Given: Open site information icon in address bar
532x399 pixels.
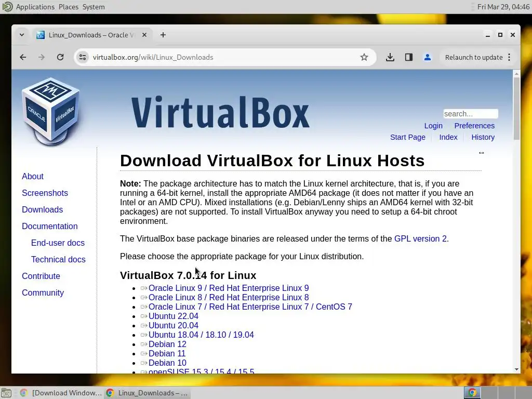Looking at the screenshot, I should [x=83, y=57].
